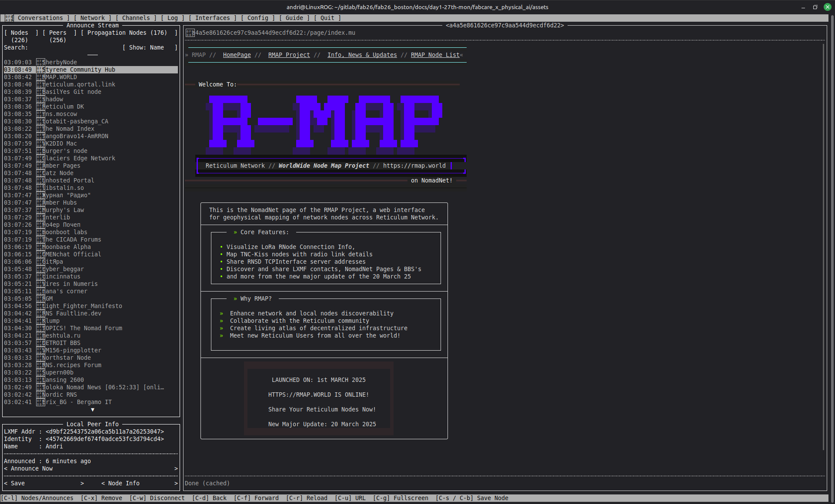835x504 pixels.
Task: Click the Node Info button
Action: coord(140,483)
